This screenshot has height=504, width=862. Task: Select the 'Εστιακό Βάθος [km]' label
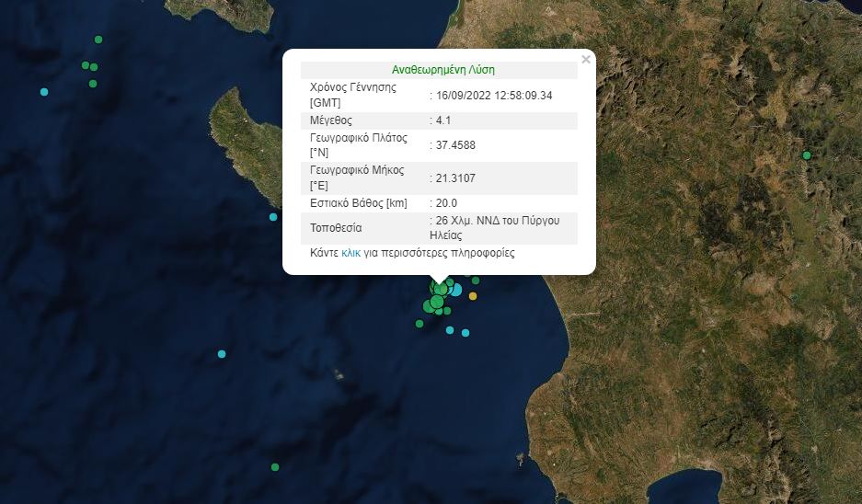click(x=359, y=203)
